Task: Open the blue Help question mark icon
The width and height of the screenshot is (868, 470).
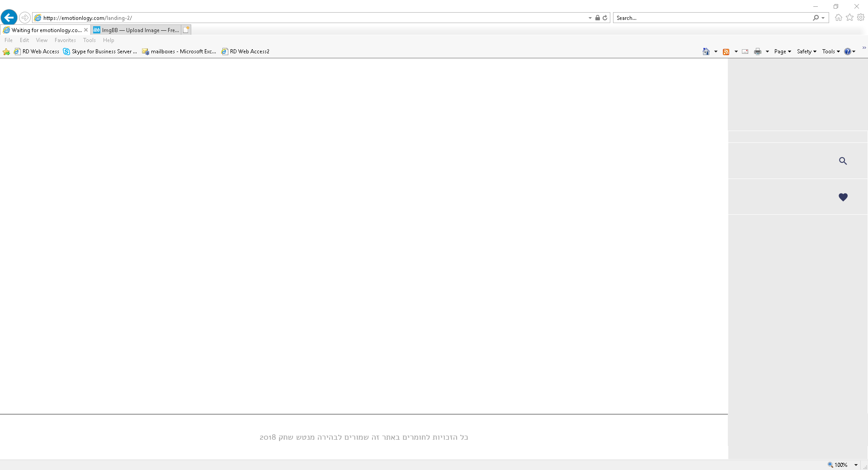Action: [x=848, y=52]
